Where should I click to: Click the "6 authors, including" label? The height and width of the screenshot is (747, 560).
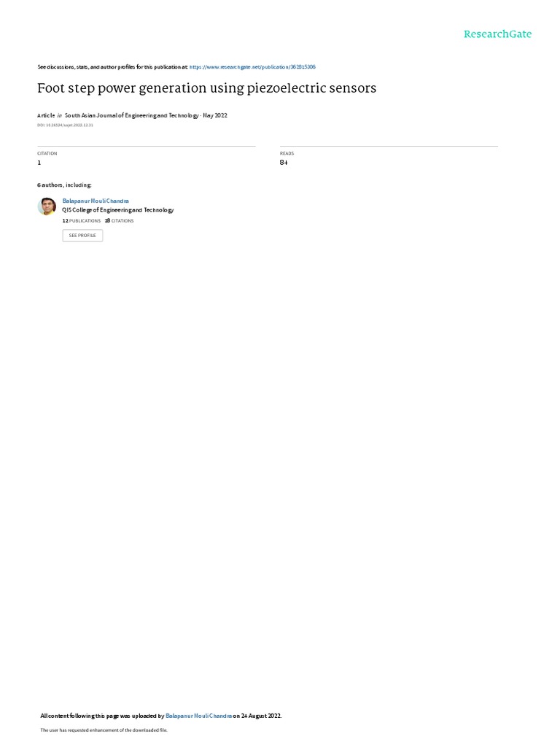(64, 185)
